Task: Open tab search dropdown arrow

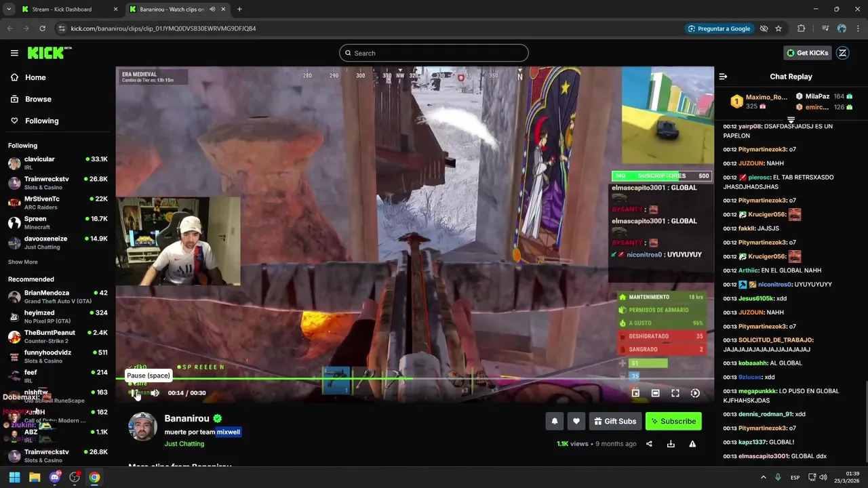Action: click(x=9, y=9)
